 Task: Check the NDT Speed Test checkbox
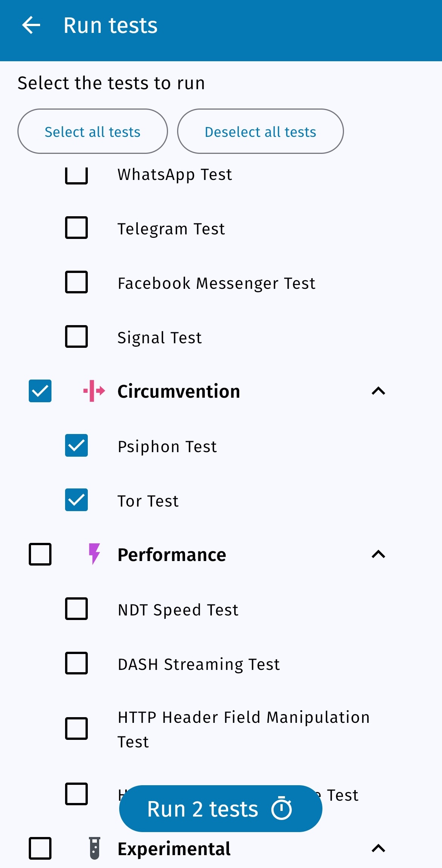(76, 609)
